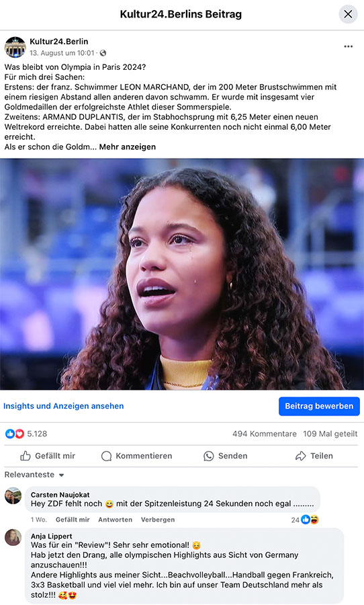Hide Carsten's comment with Verbergen
The image size is (364, 605).
point(158,520)
